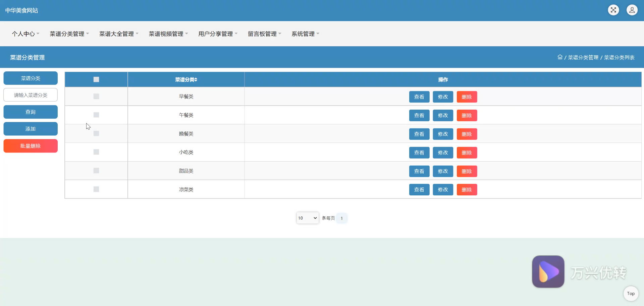
Task: Expand the 用户分享管理 dropdown menu
Action: [218, 34]
